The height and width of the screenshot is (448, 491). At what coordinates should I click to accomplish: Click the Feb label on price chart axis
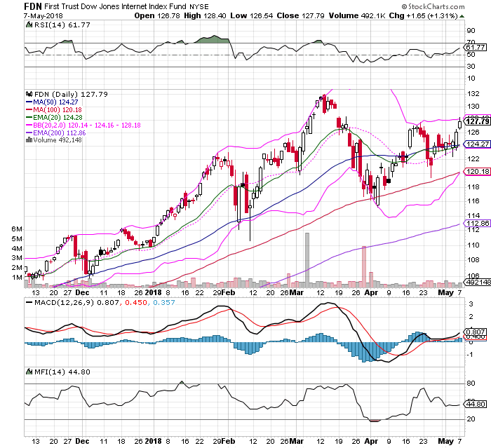point(228,293)
